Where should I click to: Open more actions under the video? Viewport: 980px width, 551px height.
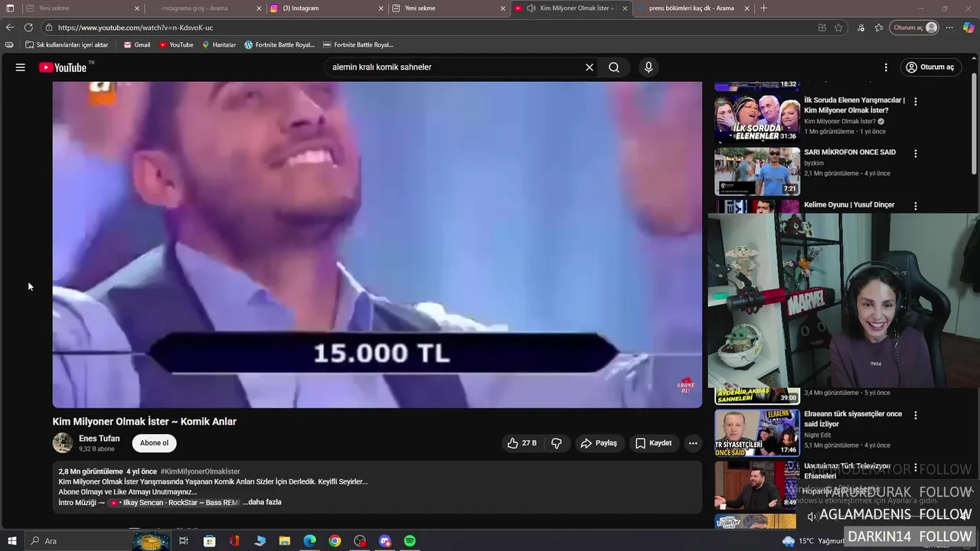(693, 443)
